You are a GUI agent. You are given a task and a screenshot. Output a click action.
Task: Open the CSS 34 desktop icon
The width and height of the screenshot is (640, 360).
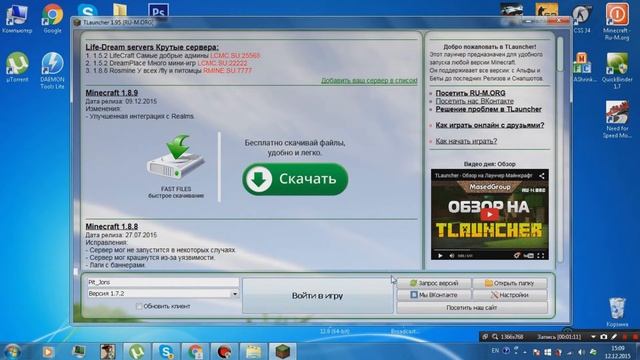(582, 20)
